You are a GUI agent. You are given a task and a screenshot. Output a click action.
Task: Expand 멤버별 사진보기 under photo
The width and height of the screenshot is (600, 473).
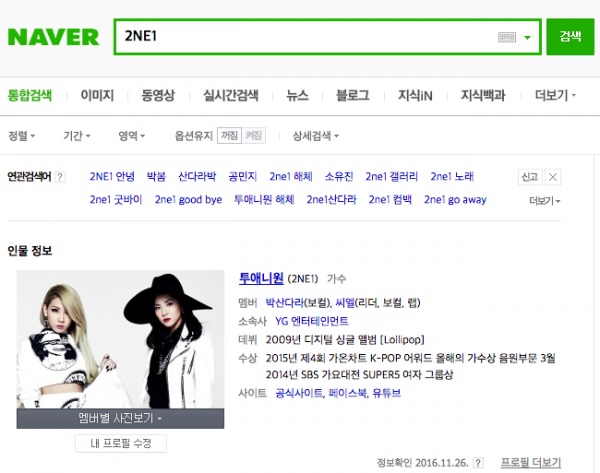(120, 418)
